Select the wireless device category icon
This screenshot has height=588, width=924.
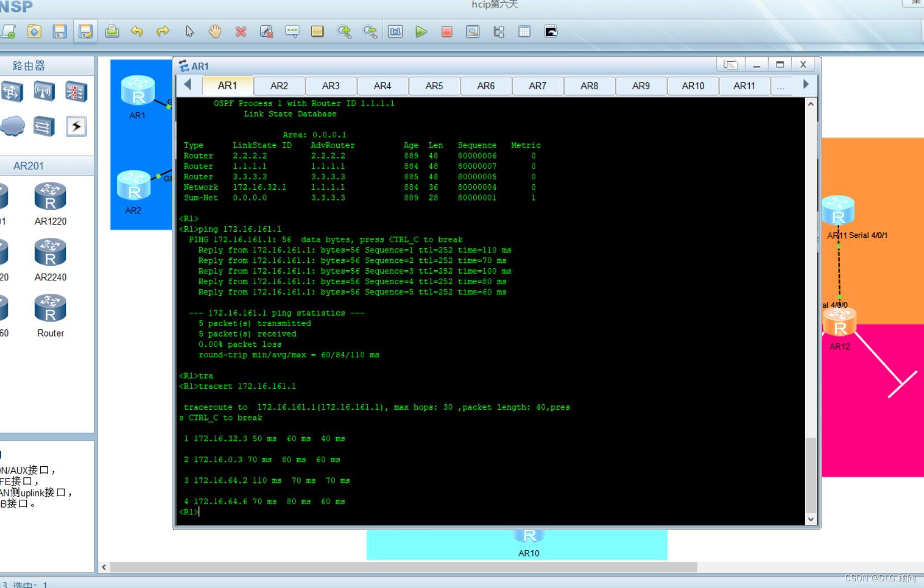pos(44,92)
